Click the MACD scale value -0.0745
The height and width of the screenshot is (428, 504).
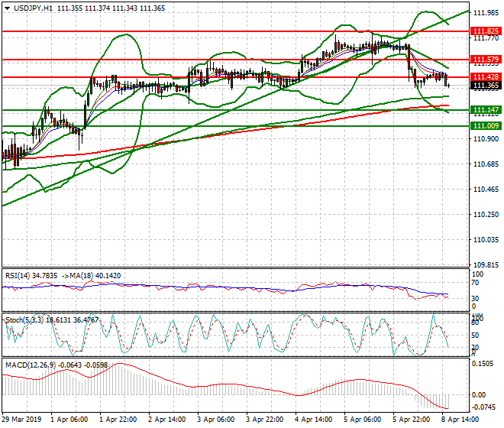pyautogui.click(x=483, y=407)
